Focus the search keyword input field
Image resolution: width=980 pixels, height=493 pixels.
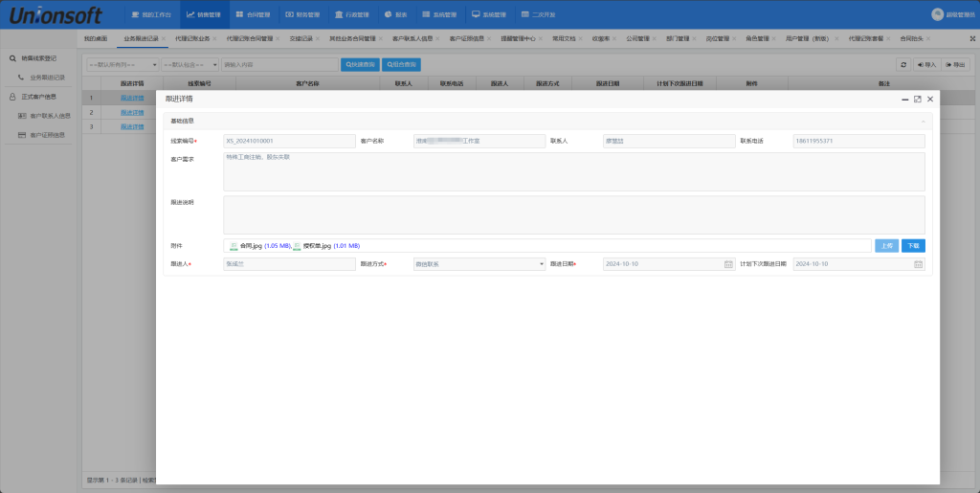[279, 65]
